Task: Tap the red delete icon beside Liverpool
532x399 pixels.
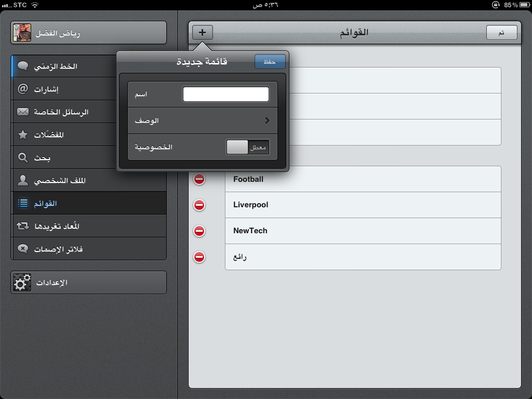Action: tap(199, 205)
